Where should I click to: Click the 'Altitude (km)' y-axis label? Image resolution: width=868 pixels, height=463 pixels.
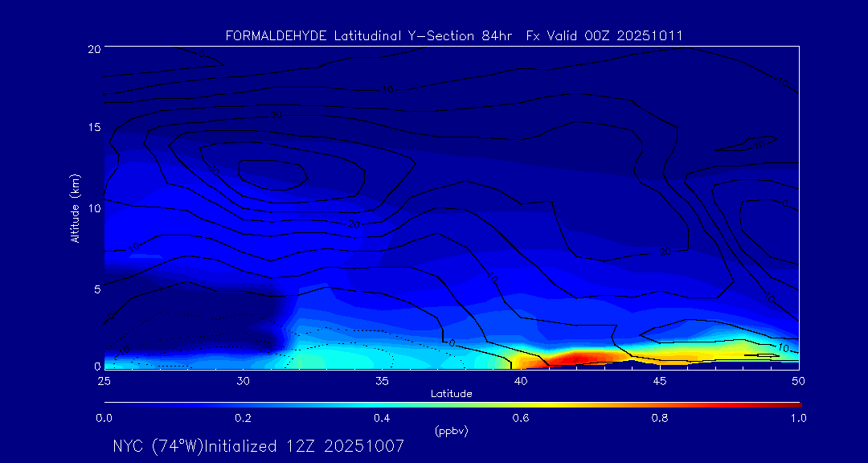tap(75, 208)
